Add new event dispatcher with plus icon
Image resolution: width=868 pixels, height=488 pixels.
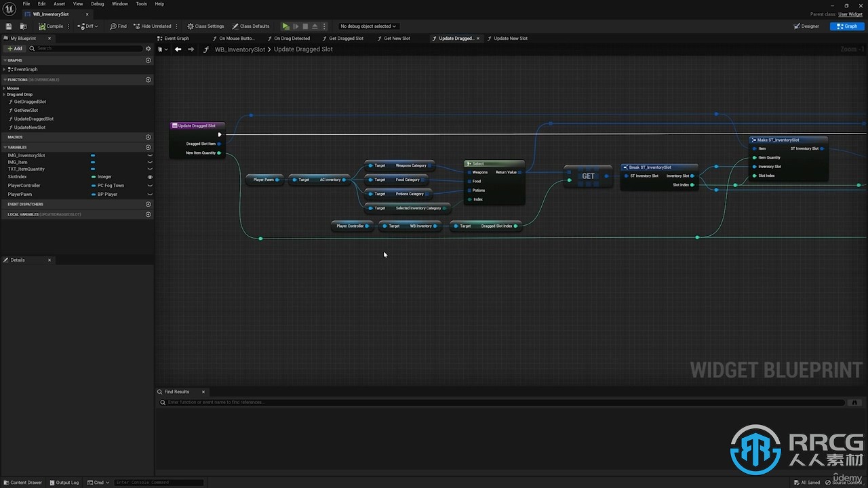(149, 204)
